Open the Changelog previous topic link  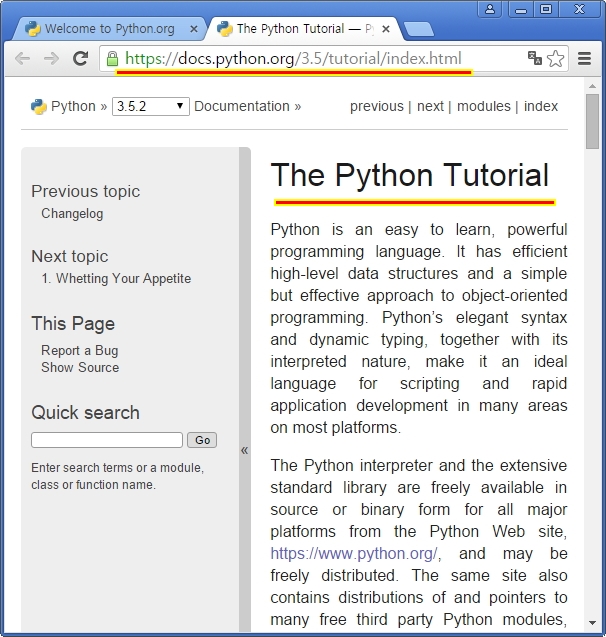72,214
